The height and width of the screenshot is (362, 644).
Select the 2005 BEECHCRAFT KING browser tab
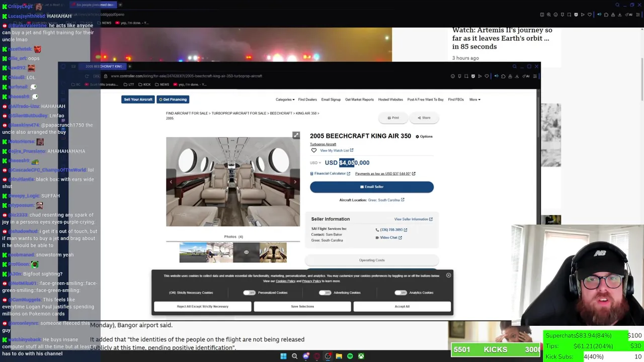(103, 66)
